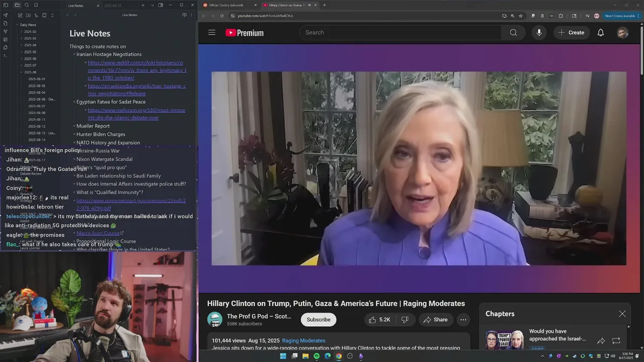644x362 pixels.
Task: Open the meforum.org debate link
Action: pos(136,114)
